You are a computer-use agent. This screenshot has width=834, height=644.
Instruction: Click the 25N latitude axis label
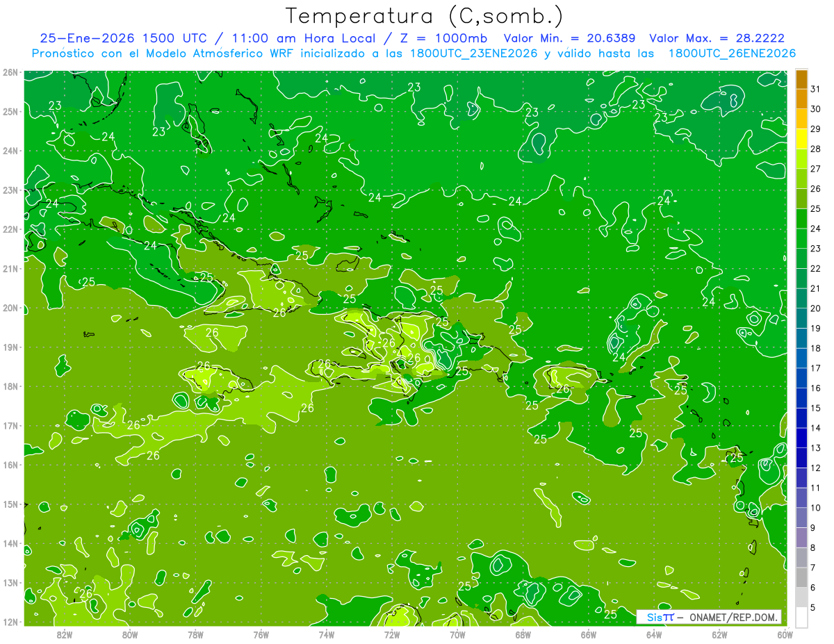(10, 112)
